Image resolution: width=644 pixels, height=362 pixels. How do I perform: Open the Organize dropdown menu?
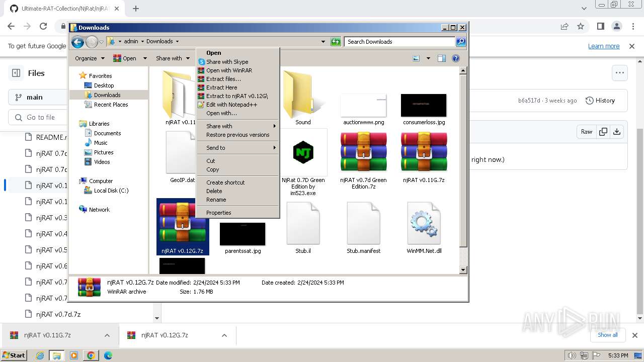pos(90,58)
